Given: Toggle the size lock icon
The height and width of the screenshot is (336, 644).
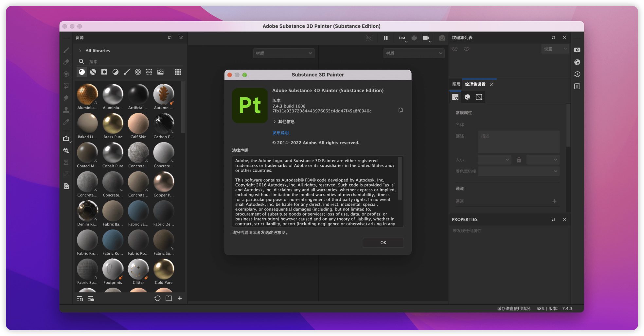Looking at the screenshot, I should tap(519, 160).
